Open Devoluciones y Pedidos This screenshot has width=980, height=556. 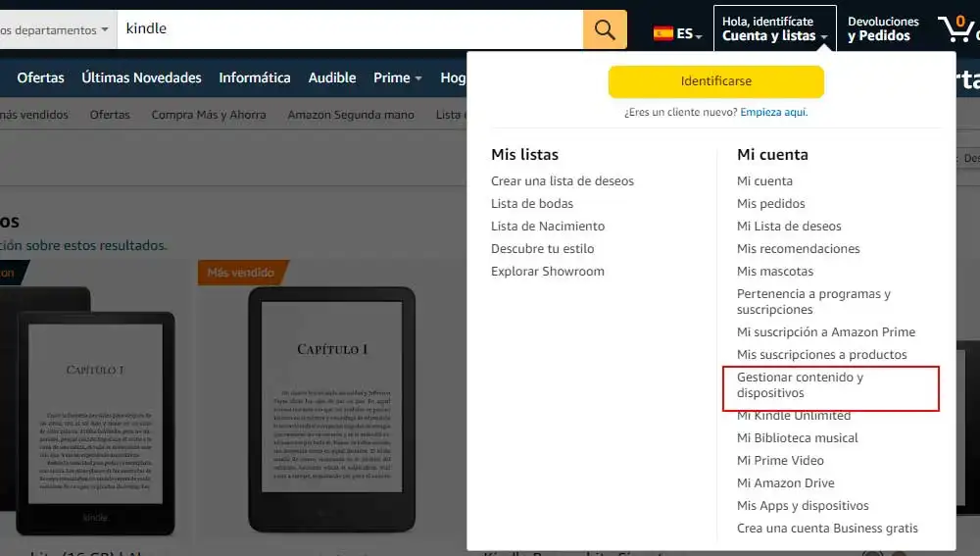click(x=882, y=29)
